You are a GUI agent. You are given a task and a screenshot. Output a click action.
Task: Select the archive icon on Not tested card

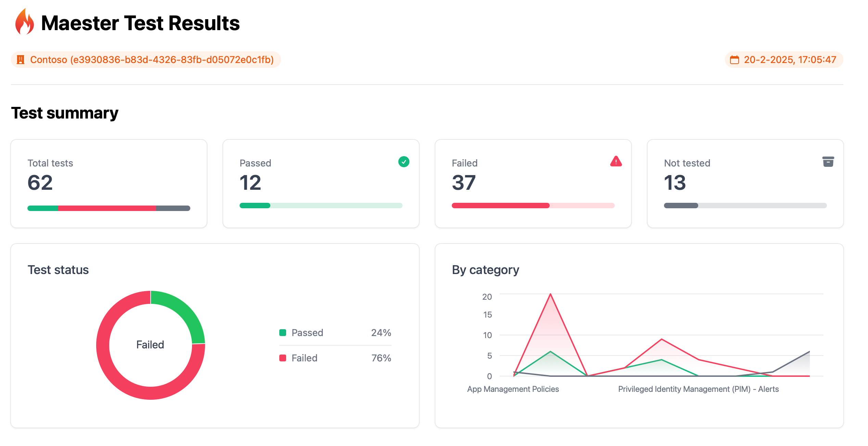828,162
